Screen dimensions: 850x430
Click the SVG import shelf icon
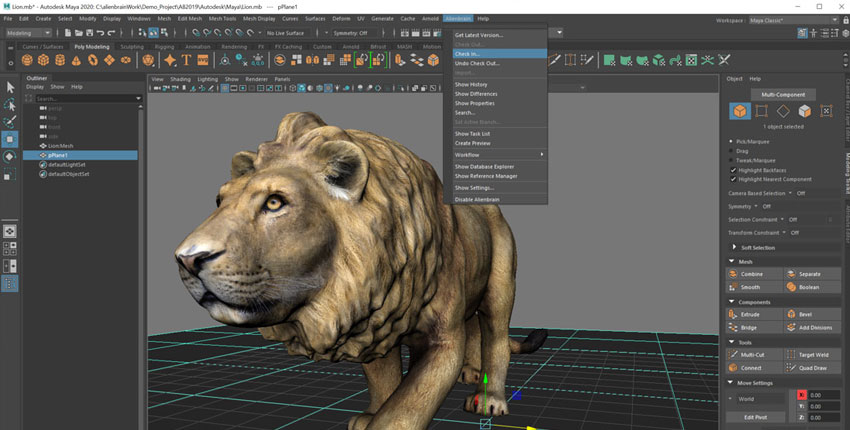click(x=203, y=60)
